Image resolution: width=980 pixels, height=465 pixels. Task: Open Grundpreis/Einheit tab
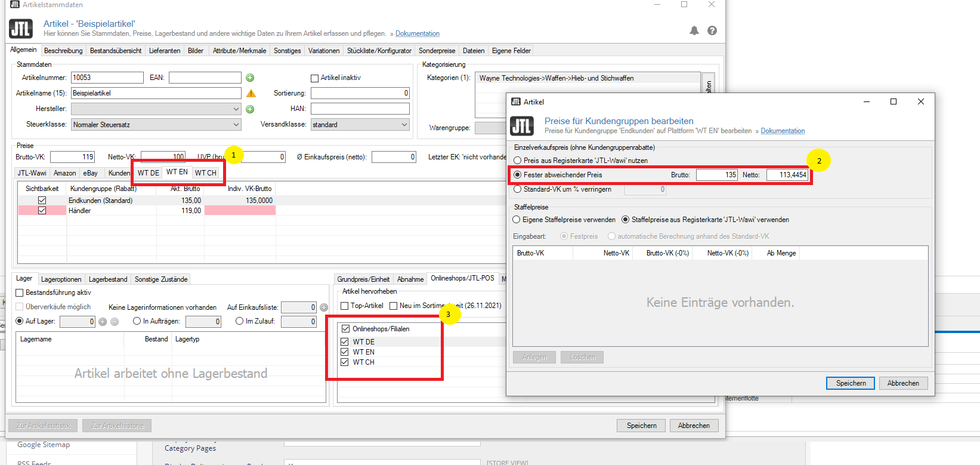click(363, 279)
